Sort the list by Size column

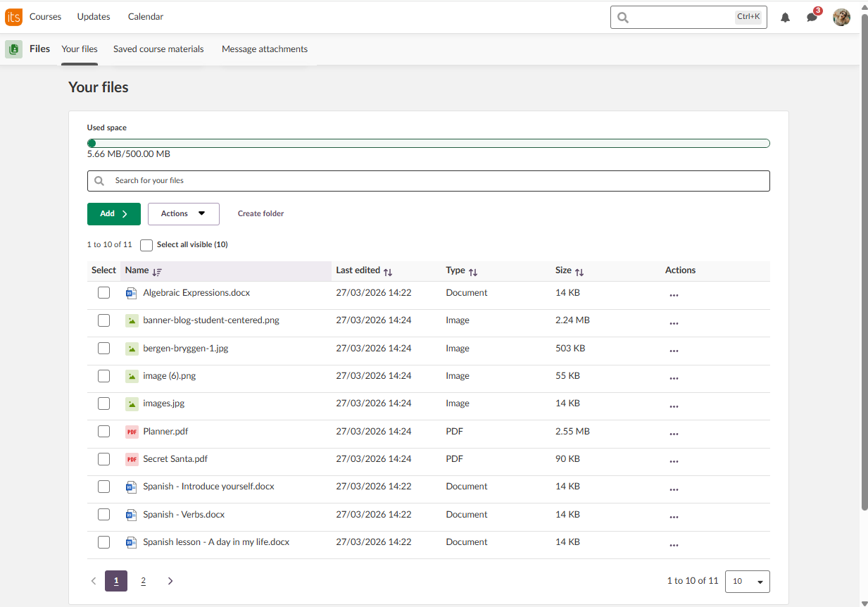(579, 271)
